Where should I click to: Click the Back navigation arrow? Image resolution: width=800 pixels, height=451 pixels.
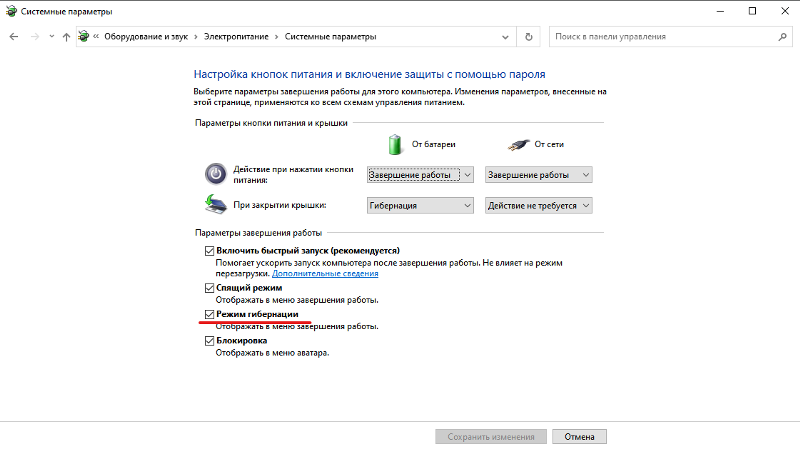(x=14, y=37)
